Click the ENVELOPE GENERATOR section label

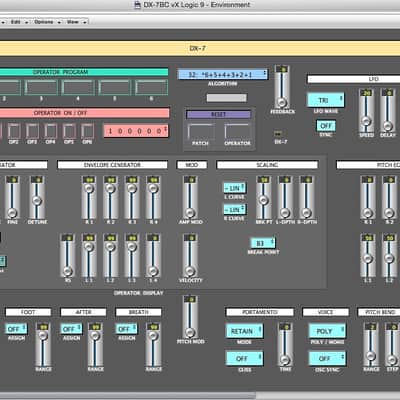(x=112, y=165)
